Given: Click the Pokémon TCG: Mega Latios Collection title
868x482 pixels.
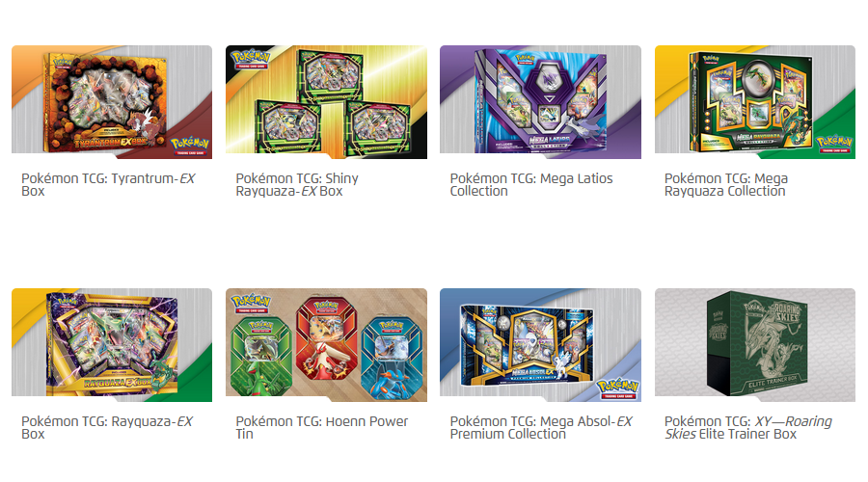Looking at the screenshot, I should (x=531, y=185).
